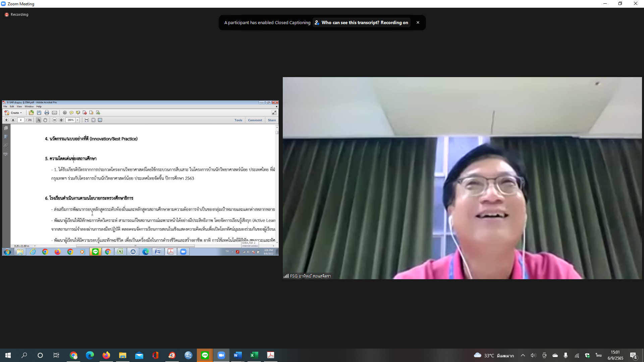Activate the Hand pan tool
This screenshot has height=362, width=644.
coord(45,120)
